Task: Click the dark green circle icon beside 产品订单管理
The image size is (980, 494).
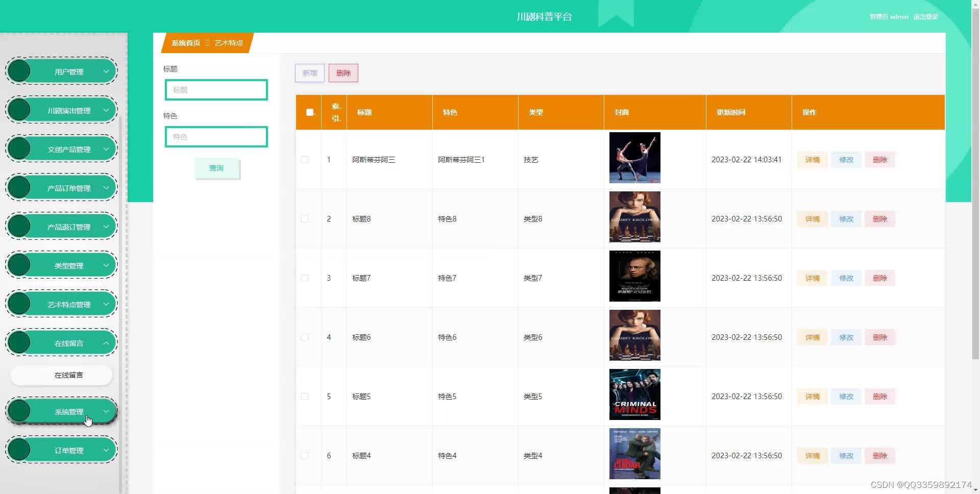Action: click(19, 187)
